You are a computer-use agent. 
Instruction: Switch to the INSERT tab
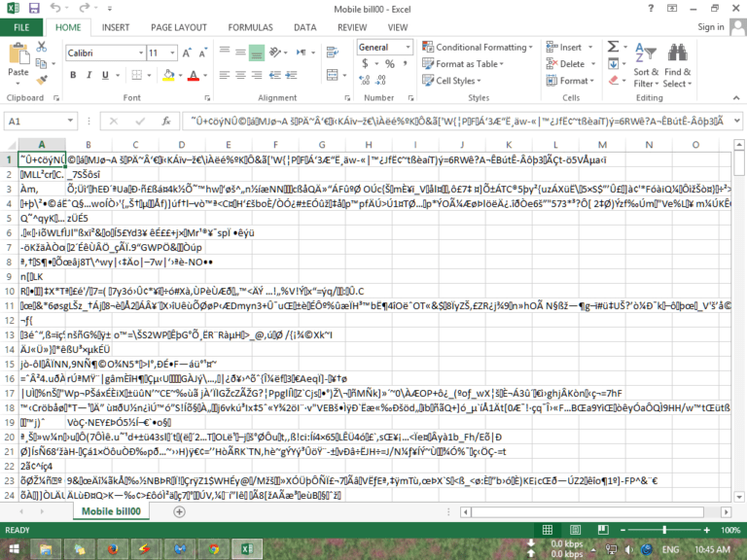coord(116,27)
